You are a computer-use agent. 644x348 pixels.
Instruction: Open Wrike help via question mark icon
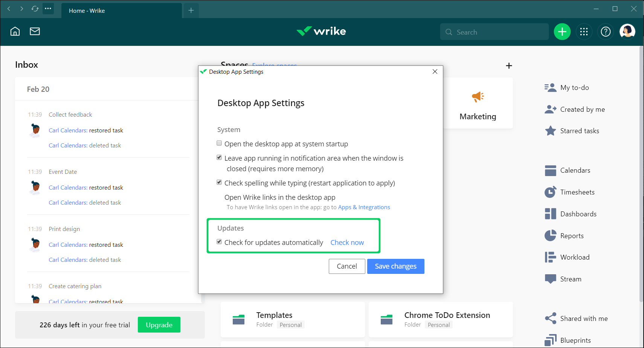point(605,32)
